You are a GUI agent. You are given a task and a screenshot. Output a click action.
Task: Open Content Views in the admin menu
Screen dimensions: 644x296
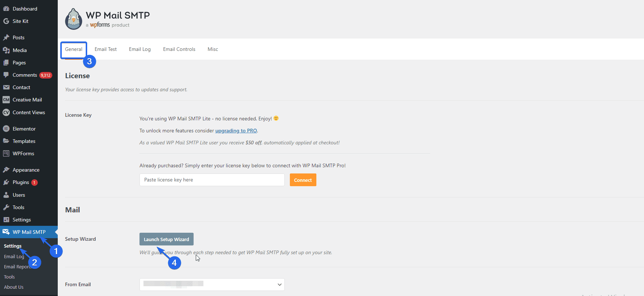click(x=29, y=112)
